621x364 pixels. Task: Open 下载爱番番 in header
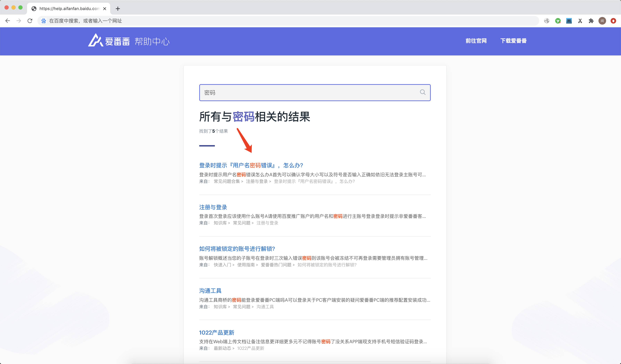[513, 41]
